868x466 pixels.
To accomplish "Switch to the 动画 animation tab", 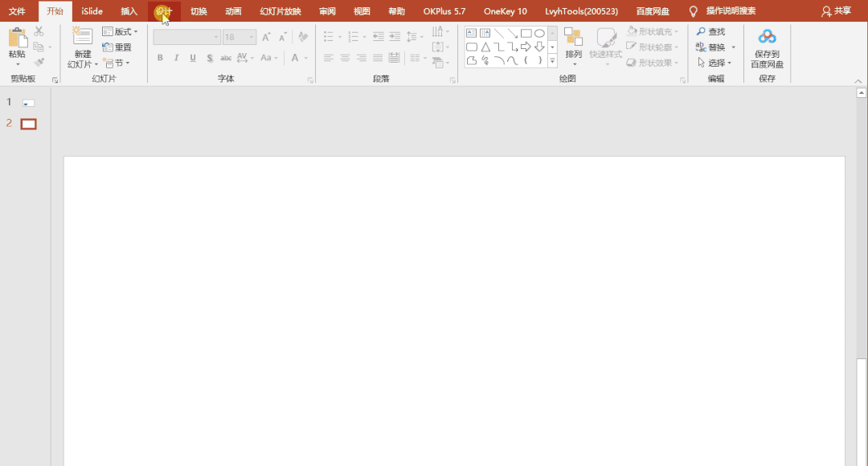I will [x=233, y=11].
